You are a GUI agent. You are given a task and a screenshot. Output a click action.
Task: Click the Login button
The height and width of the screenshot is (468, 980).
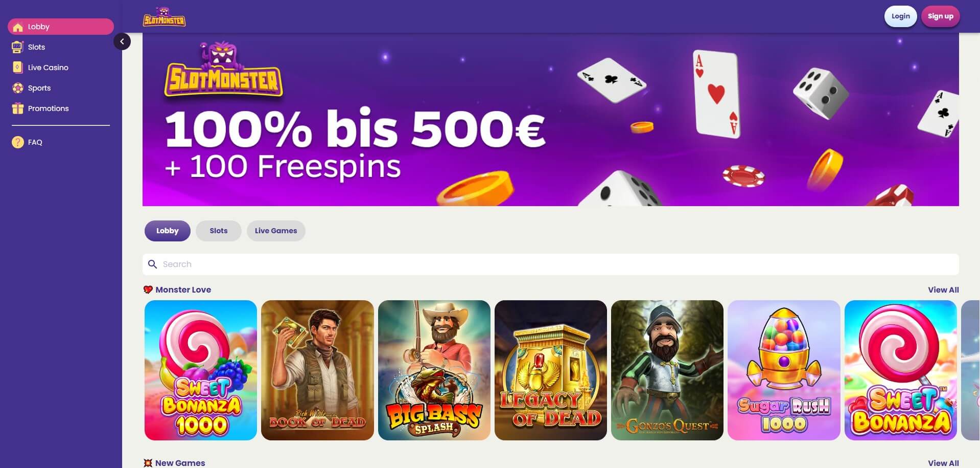point(901,16)
